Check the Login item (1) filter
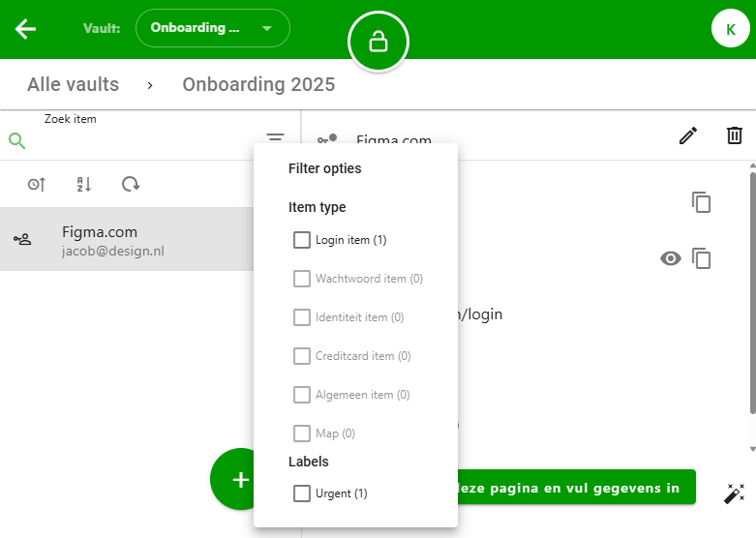This screenshot has height=538, width=756. click(x=302, y=240)
